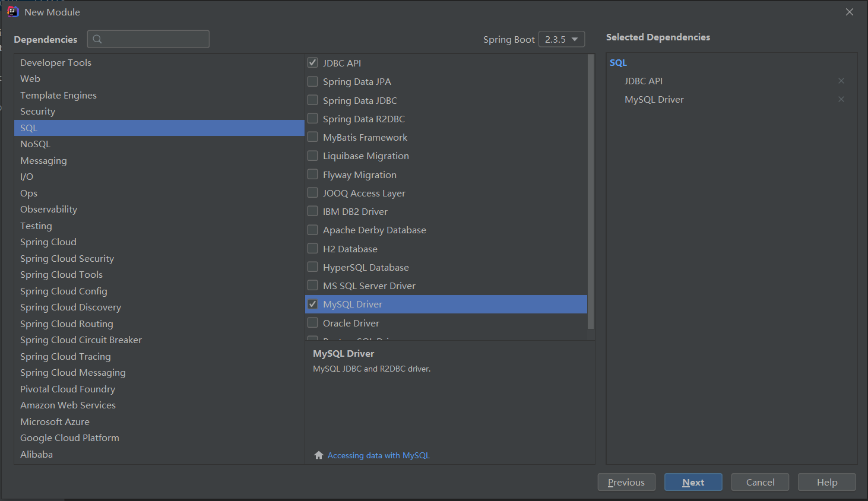Enable Apache Derby Database
The image size is (868, 501).
312,230
